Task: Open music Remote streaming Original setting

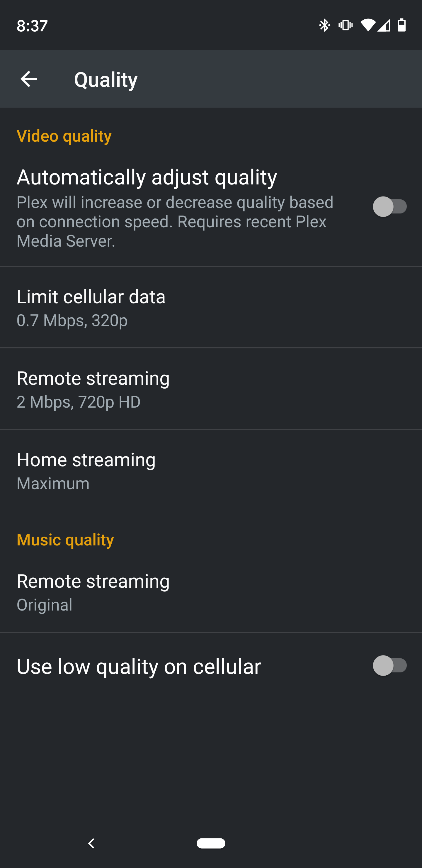Action: click(211, 592)
